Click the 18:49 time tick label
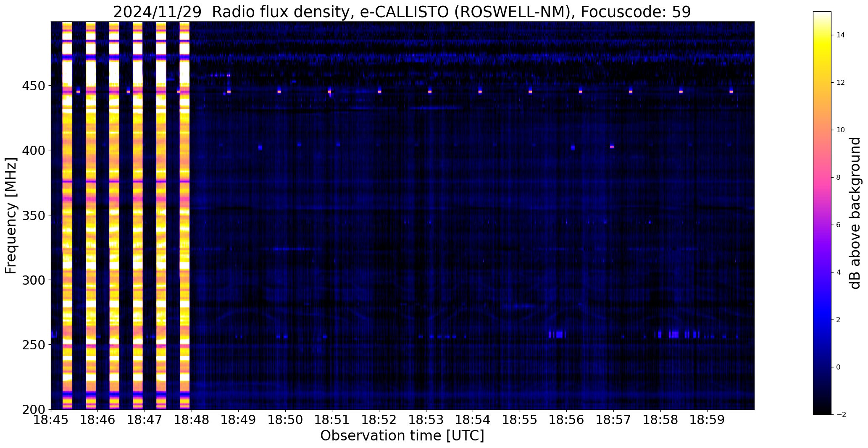868x448 pixels. (x=239, y=419)
